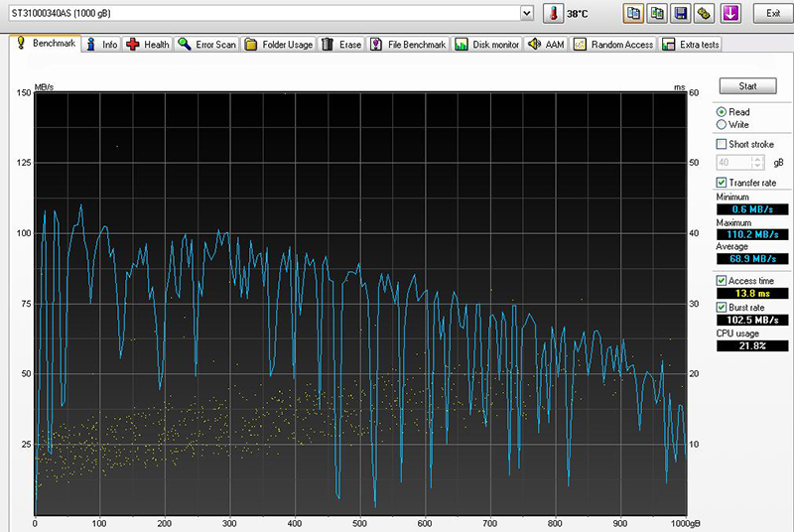This screenshot has width=794, height=532.
Task: Click the Folder Usage folder icon
Action: (251, 45)
